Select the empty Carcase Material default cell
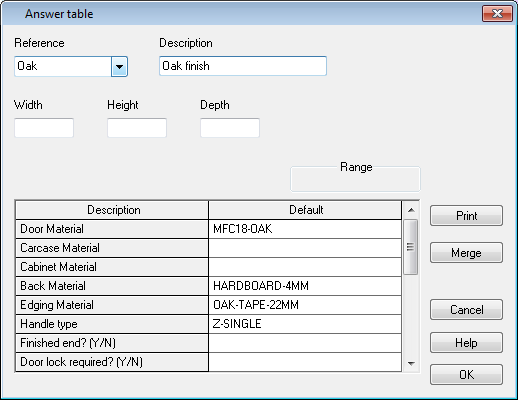This screenshot has height=400, width=518. click(305, 248)
